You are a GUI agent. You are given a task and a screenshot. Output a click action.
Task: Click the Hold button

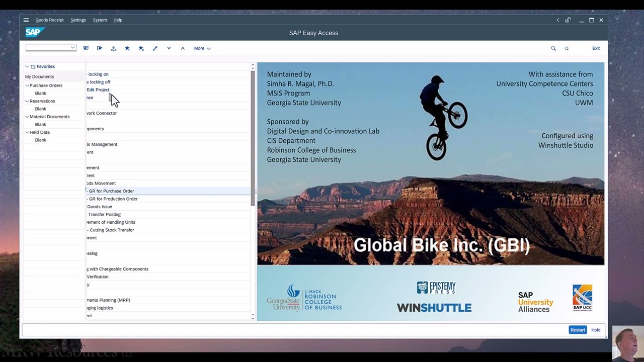pos(596,330)
